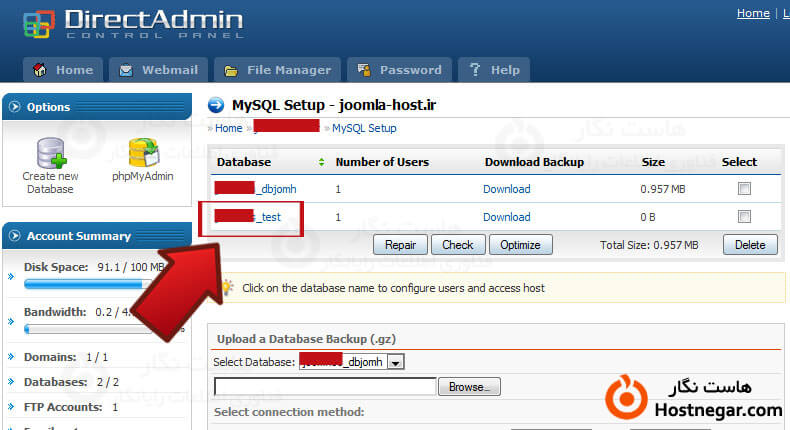Open the Webmail navigation tab

point(158,70)
